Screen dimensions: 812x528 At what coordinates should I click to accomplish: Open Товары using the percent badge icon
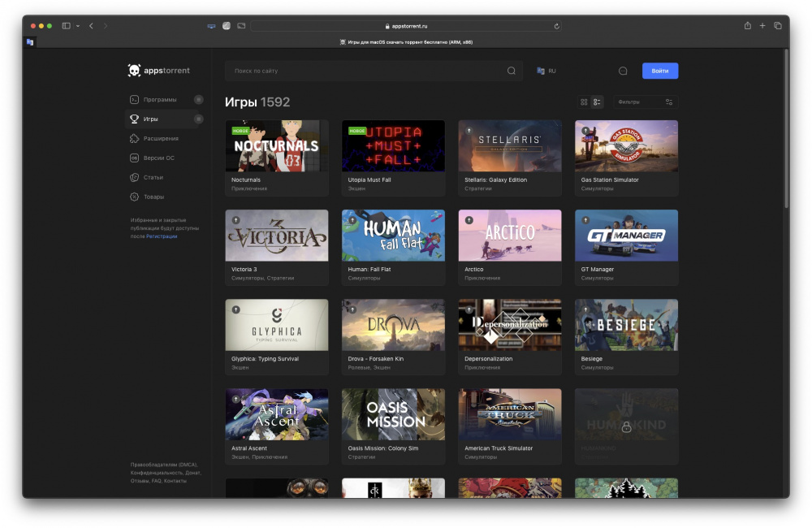[134, 197]
